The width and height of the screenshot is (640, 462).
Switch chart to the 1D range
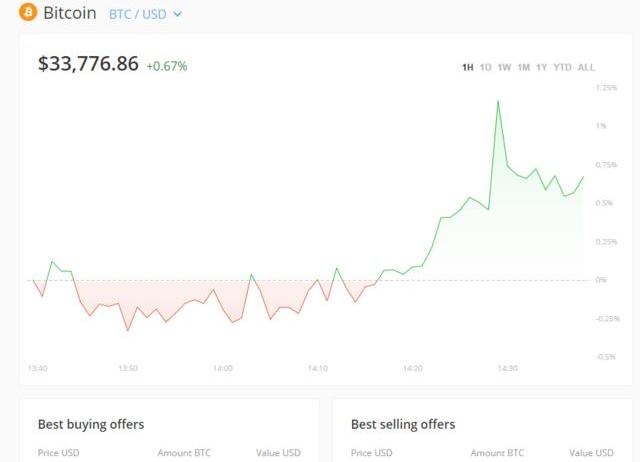pos(485,68)
